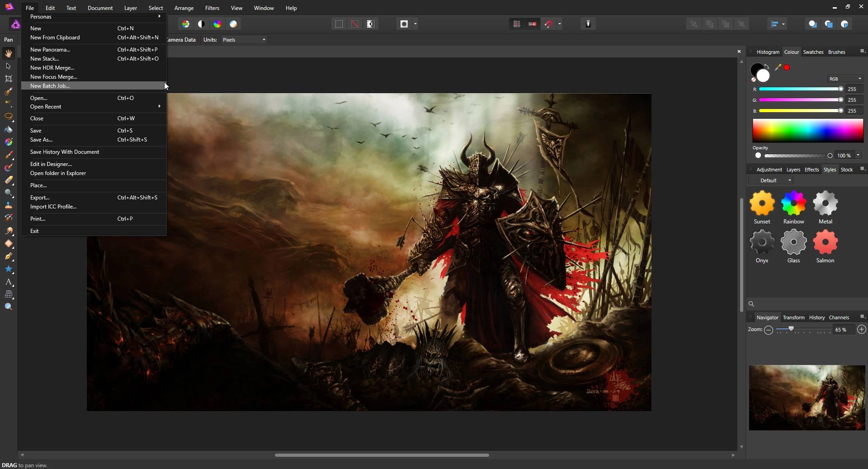Select the Gradient colour wheel tool

tap(9, 142)
